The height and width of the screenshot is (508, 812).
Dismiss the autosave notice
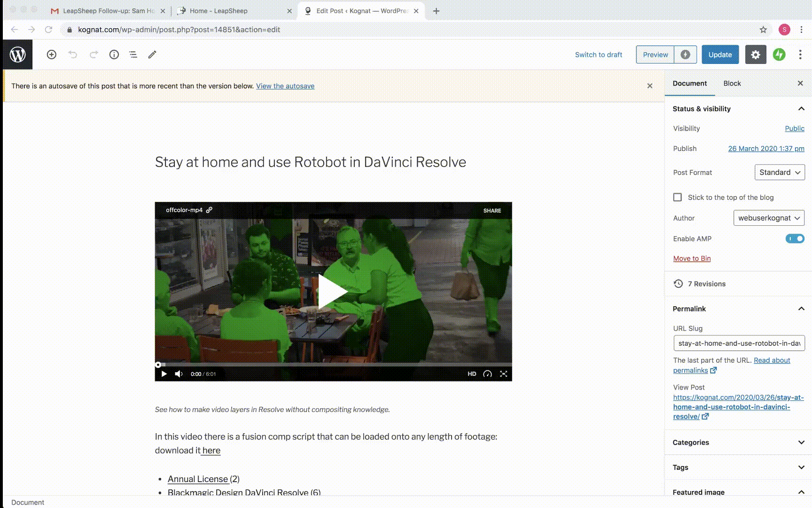click(x=649, y=86)
